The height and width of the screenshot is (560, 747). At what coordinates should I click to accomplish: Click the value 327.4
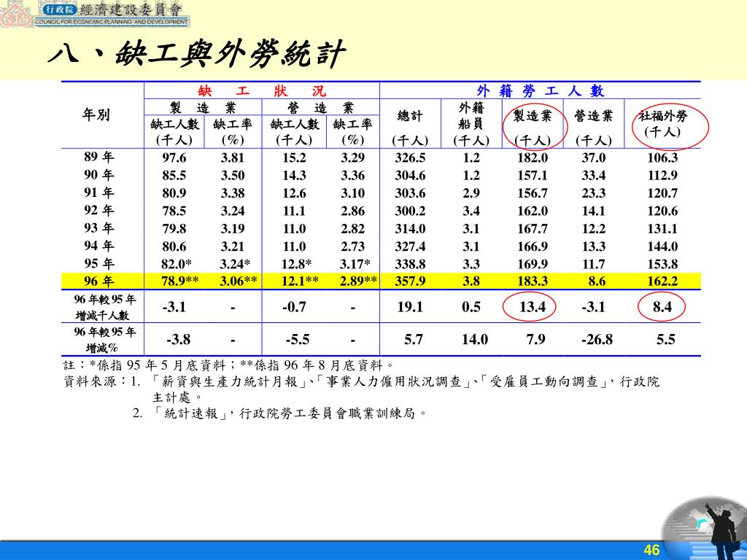(x=410, y=246)
